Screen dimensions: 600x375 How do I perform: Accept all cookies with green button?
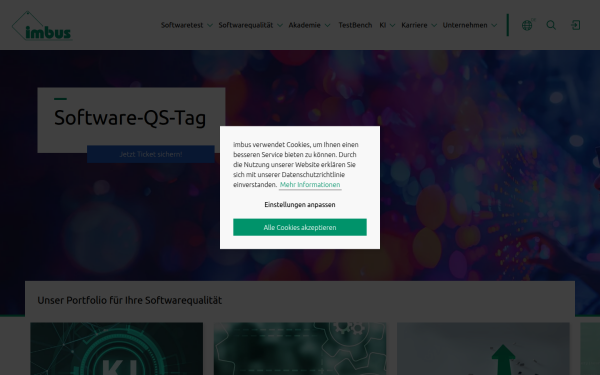pos(300,227)
